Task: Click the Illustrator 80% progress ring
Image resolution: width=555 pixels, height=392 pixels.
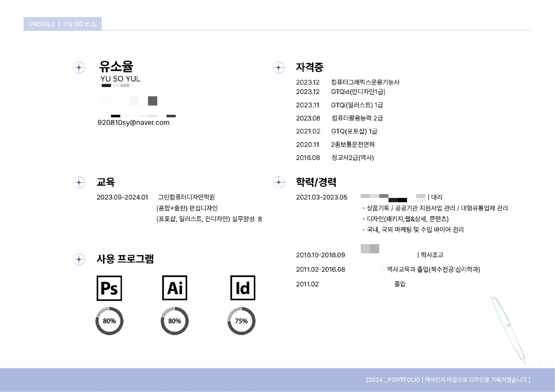Action: tap(174, 321)
